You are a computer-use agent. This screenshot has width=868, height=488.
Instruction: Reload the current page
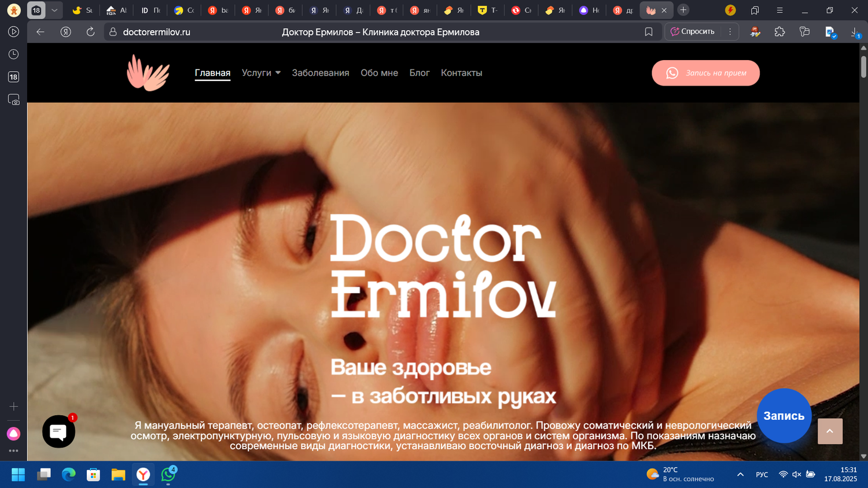90,32
